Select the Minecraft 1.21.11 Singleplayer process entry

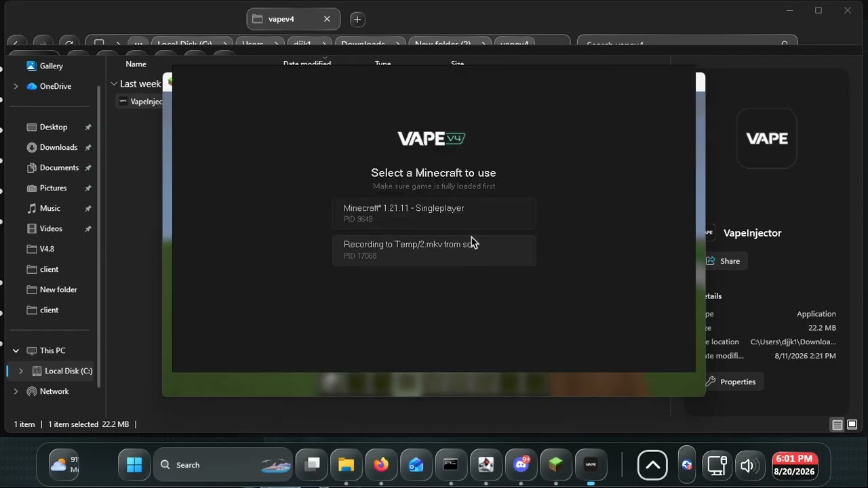tap(434, 213)
